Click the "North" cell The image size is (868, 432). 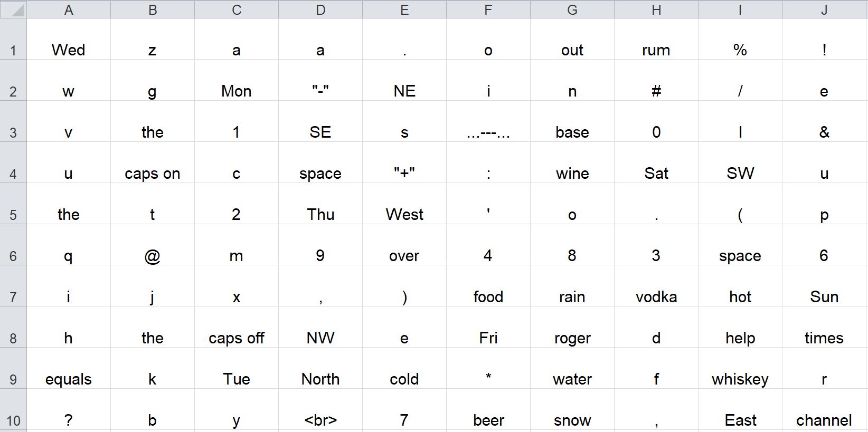click(320, 368)
